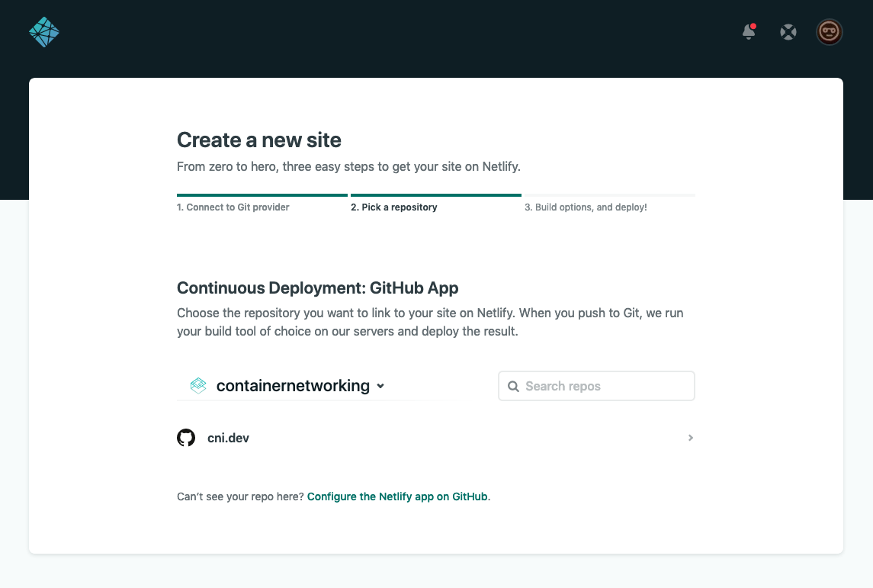Click the search magnifier icon

tap(513, 387)
